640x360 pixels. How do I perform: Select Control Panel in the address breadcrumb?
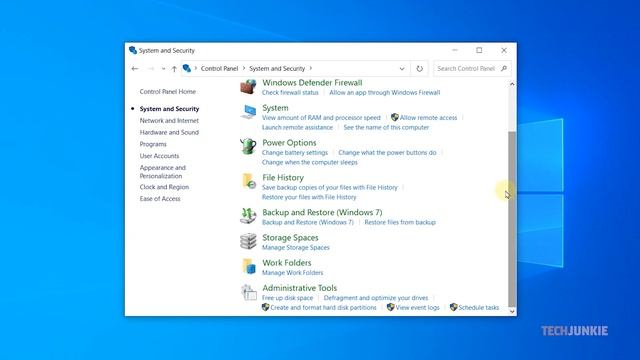(x=219, y=69)
